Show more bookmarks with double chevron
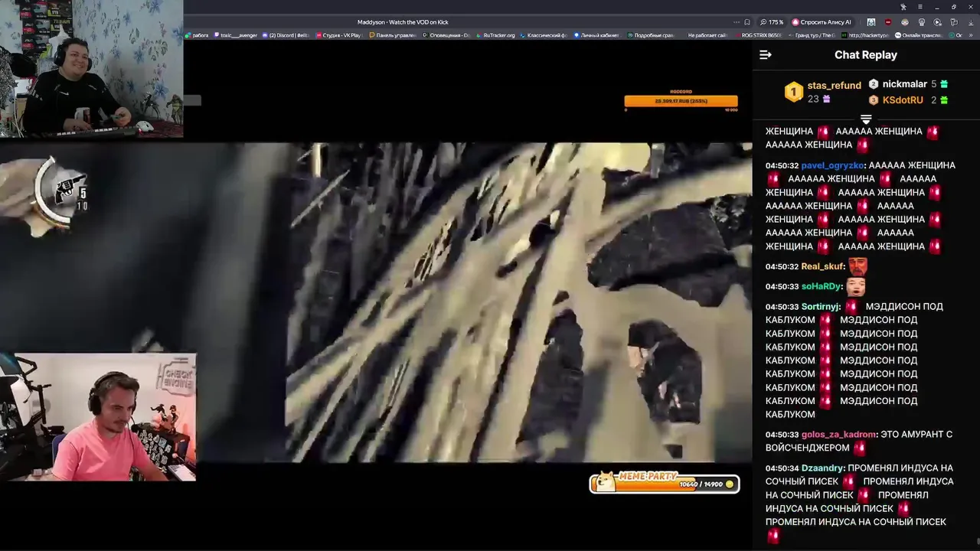 coord(972,35)
